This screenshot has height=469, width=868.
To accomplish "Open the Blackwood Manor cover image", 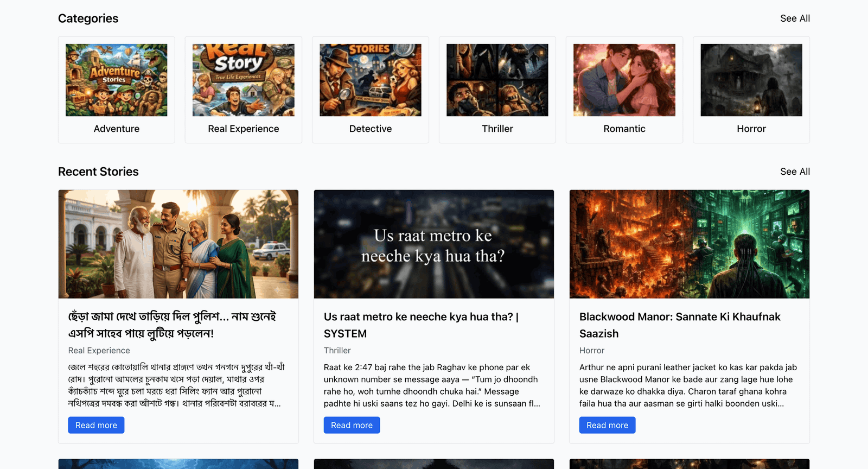I will (690, 244).
